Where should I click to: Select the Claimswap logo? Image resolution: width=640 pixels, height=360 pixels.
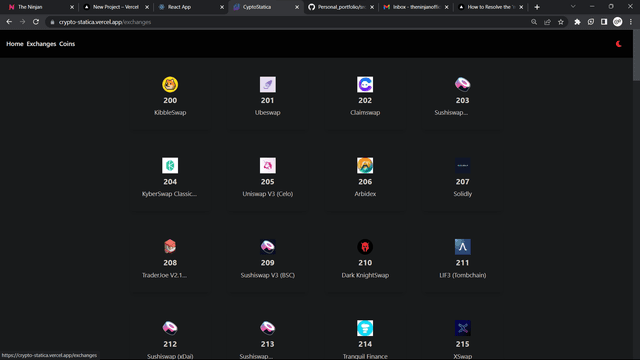tap(365, 84)
